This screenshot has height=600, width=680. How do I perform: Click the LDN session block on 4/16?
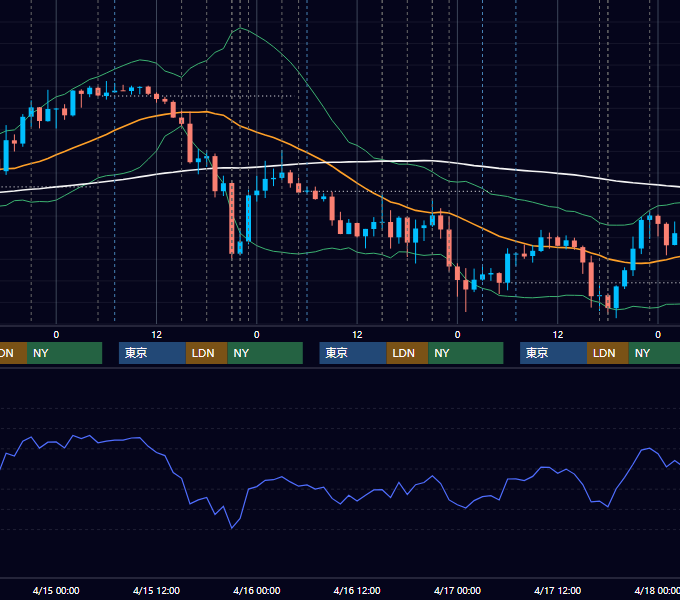pos(407,353)
